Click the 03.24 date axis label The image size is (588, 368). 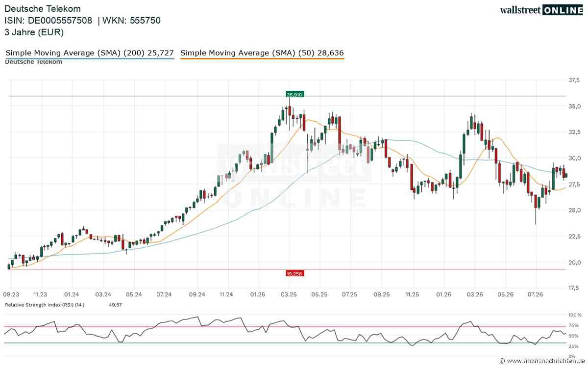(103, 294)
